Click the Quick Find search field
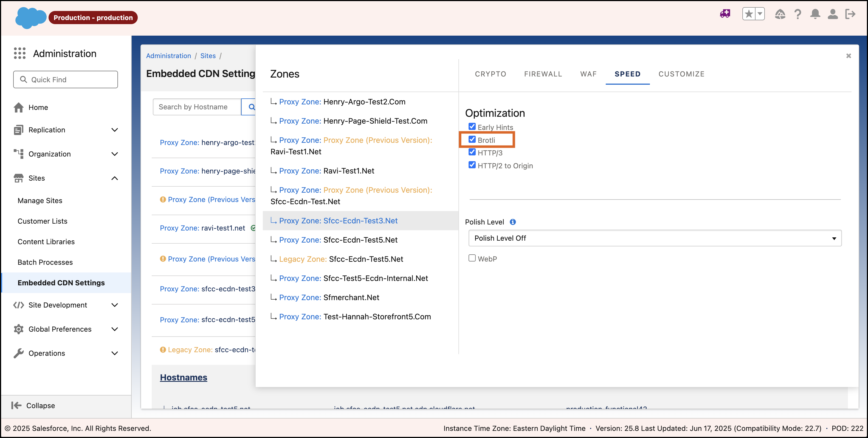Image resolution: width=868 pixels, height=438 pixels. (66, 79)
